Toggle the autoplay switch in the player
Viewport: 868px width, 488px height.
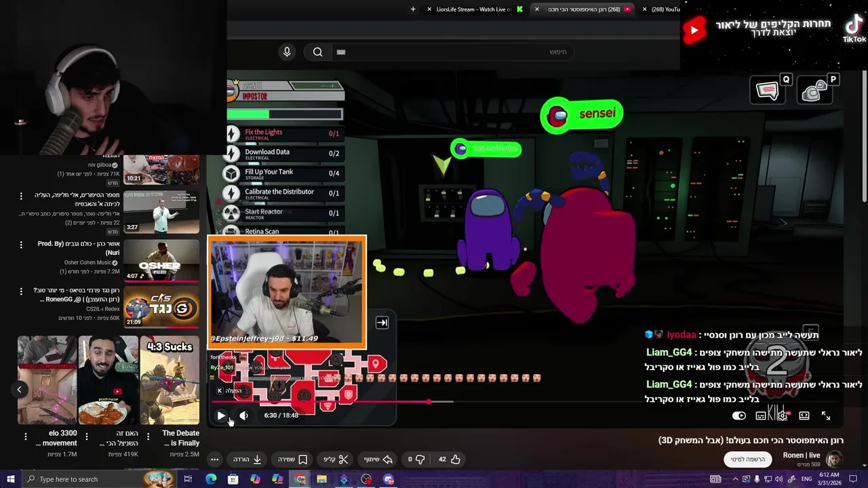point(739,415)
